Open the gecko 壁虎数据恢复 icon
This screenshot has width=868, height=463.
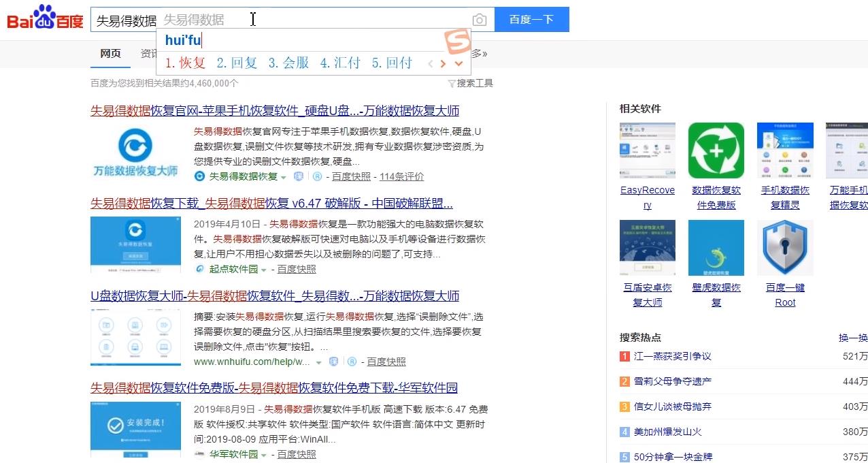point(716,248)
